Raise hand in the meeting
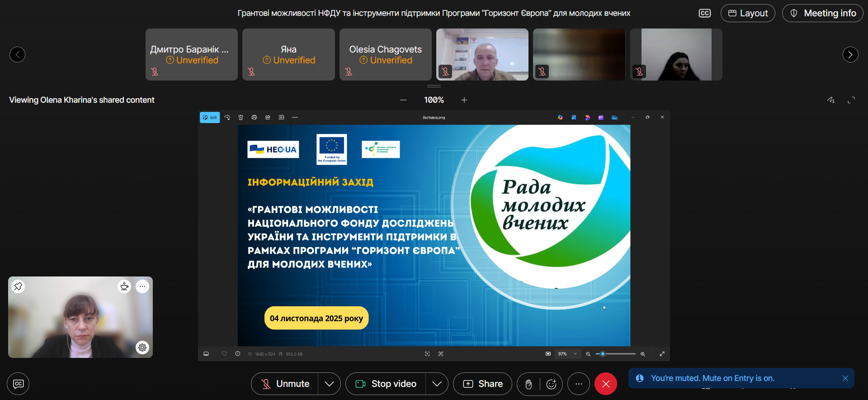 point(528,384)
